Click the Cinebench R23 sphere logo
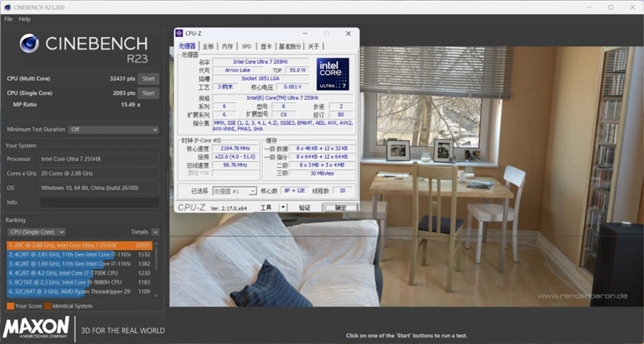The height and width of the screenshot is (344, 644). [29, 44]
